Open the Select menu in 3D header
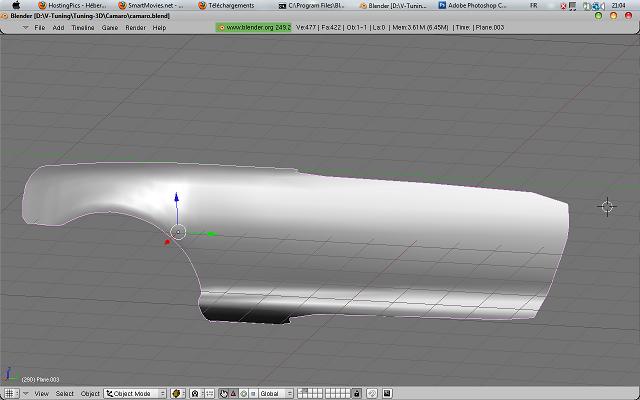The image size is (640, 400). click(x=64, y=394)
